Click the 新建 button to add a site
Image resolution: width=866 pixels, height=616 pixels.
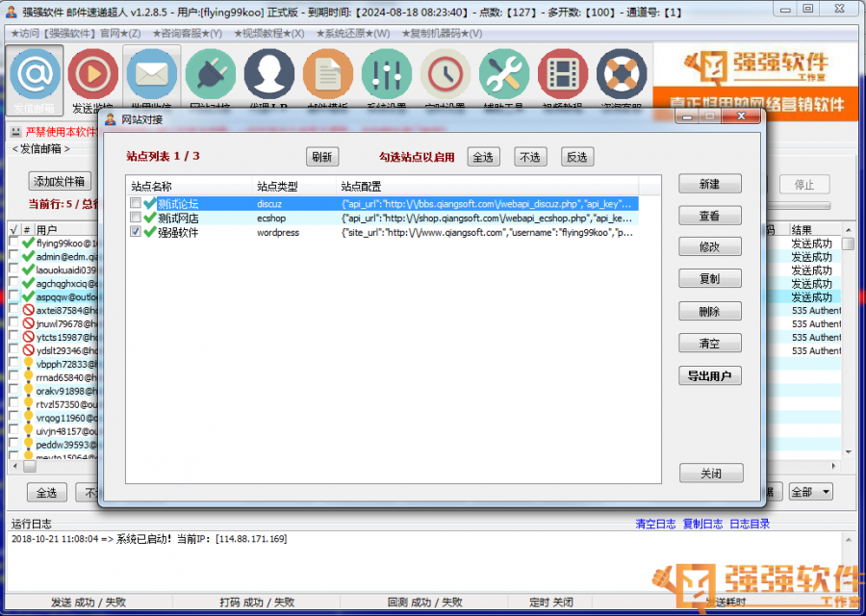[x=710, y=184]
